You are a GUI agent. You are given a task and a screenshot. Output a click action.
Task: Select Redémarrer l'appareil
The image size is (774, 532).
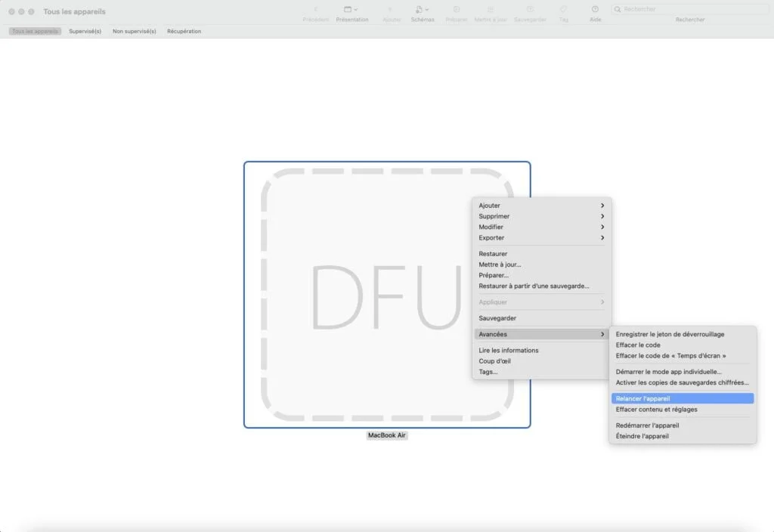click(x=682, y=425)
